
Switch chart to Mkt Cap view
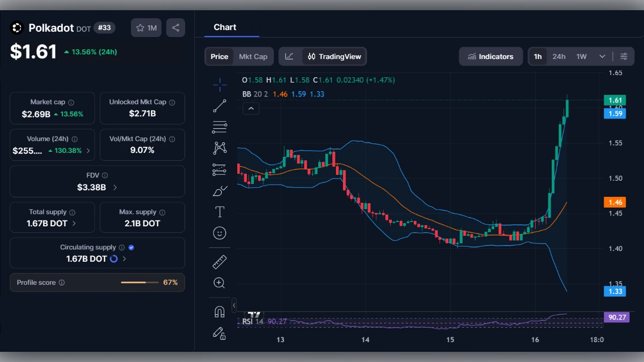tap(253, 56)
